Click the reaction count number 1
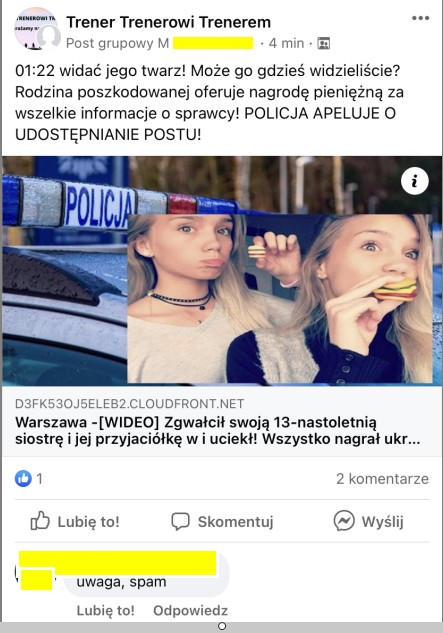443x633 pixels. (39, 479)
